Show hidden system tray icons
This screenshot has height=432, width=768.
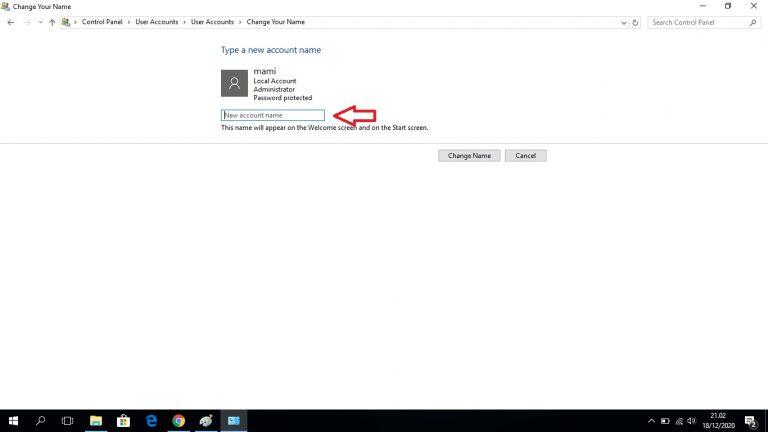tap(651, 421)
